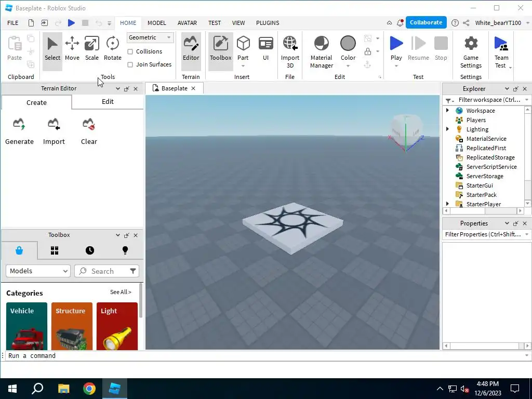Open the Toolbox search filter icon
Screen dimensions: 532x399
tap(132, 271)
